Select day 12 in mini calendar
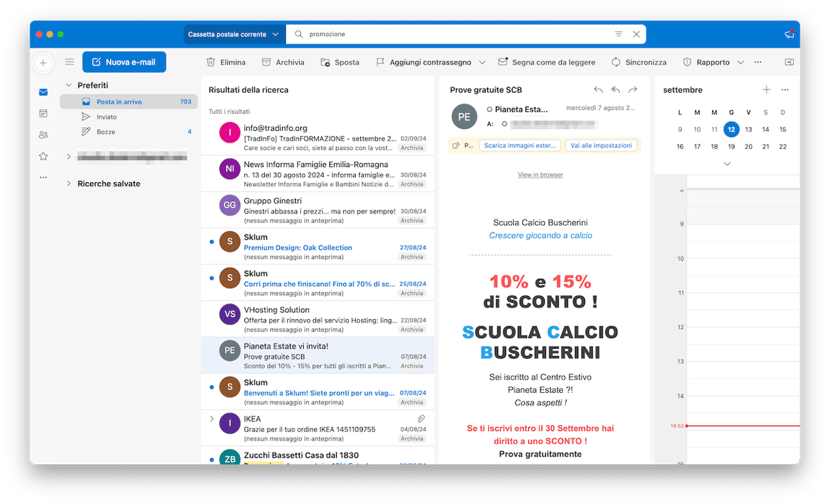This screenshot has width=830, height=504. coord(731,130)
